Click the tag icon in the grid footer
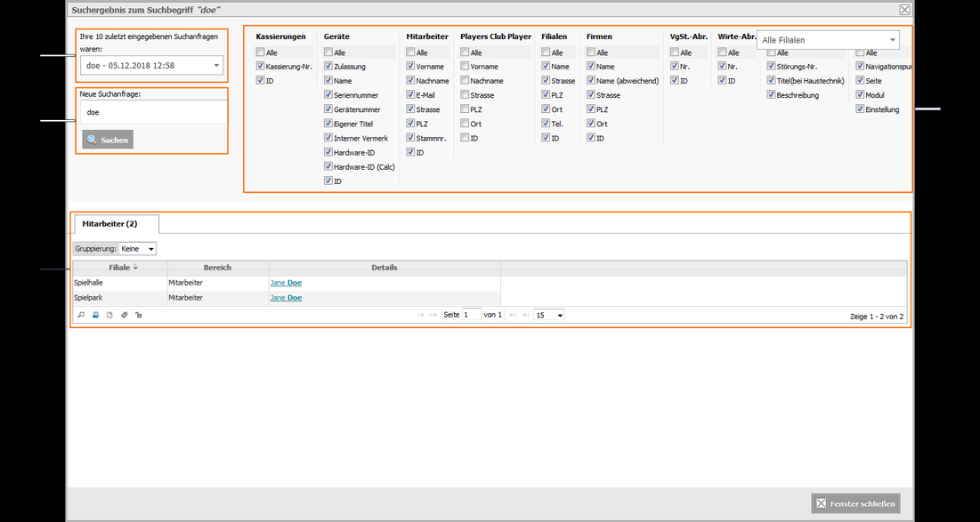980x522 pixels. [125, 316]
